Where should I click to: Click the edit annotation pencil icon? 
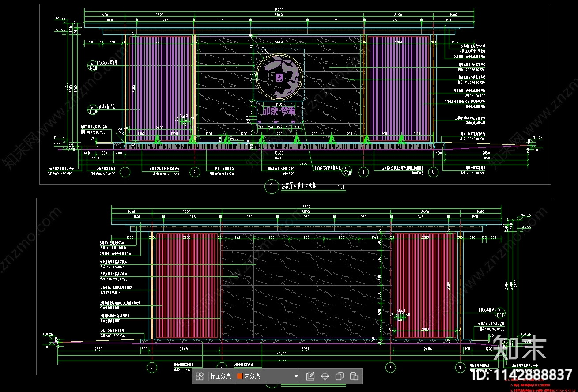(x=310, y=376)
